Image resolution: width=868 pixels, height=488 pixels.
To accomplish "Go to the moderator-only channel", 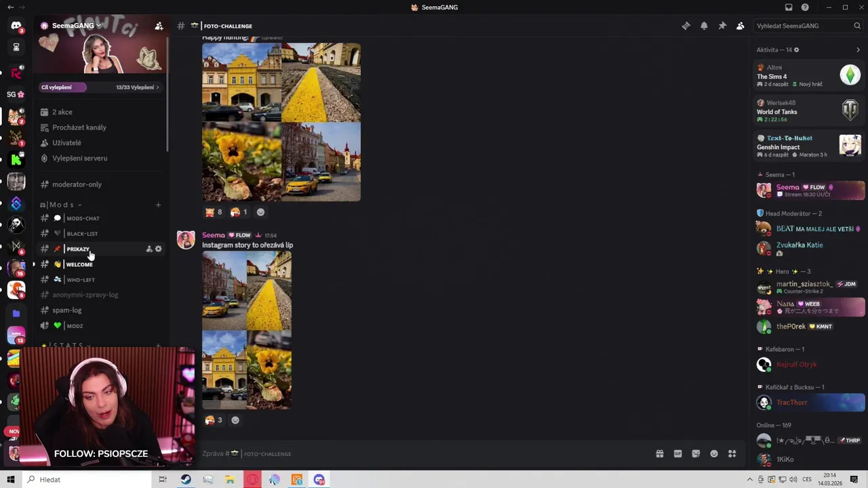I will (100, 184).
